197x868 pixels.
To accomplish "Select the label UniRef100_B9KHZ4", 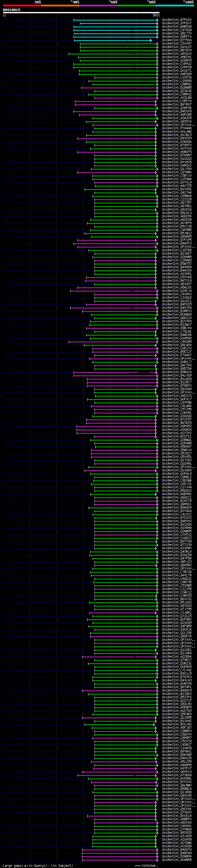I will click(x=176, y=508).
